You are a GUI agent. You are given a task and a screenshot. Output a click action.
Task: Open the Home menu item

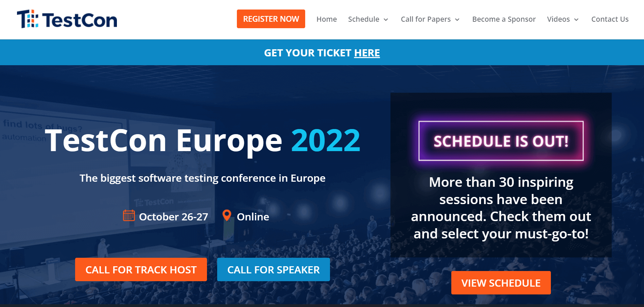pyautogui.click(x=327, y=19)
